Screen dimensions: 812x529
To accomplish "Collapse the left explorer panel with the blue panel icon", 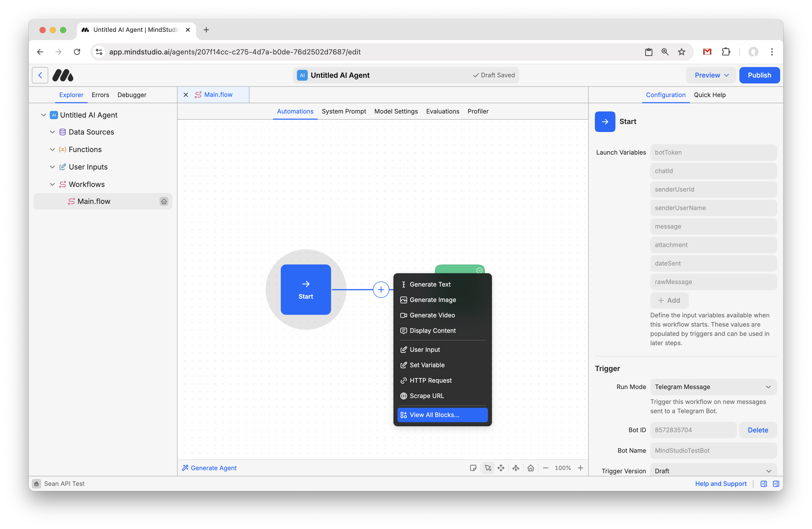I will pos(763,484).
